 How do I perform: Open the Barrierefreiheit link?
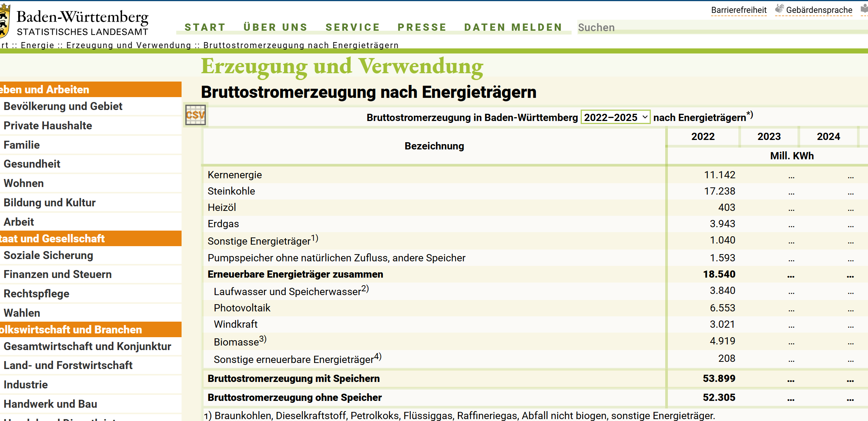coord(738,10)
